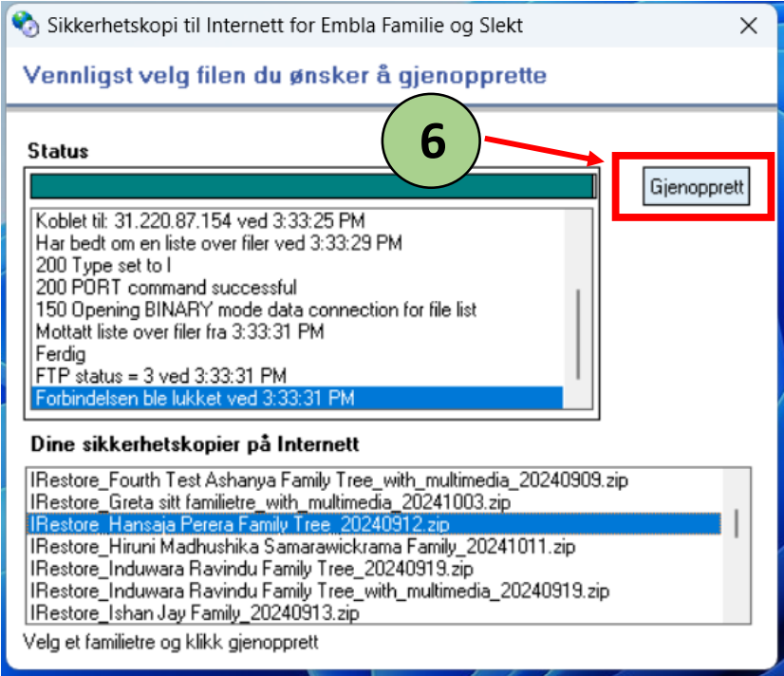
Task: Select 'Mottatt liste over filer' status entry
Action: click(180, 331)
